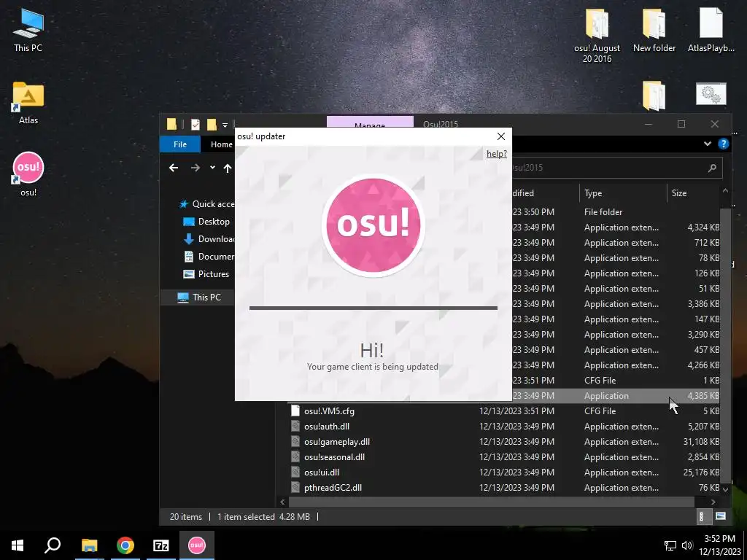Select the Manage ribbon tab
This screenshot has width=747, height=560.
pyautogui.click(x=370, y=122)
